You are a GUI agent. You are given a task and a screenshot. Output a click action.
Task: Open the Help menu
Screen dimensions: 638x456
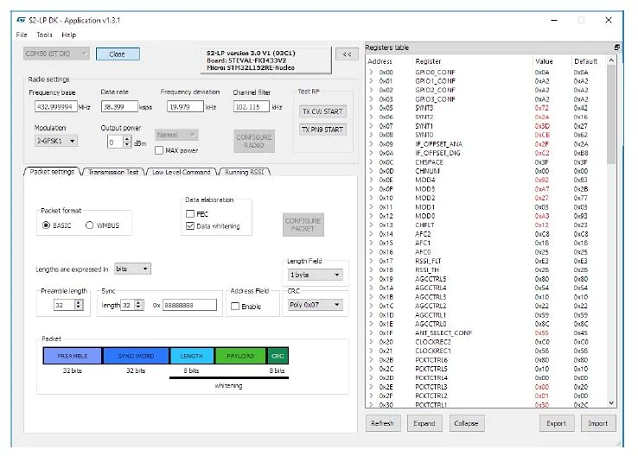coord(69,35)
